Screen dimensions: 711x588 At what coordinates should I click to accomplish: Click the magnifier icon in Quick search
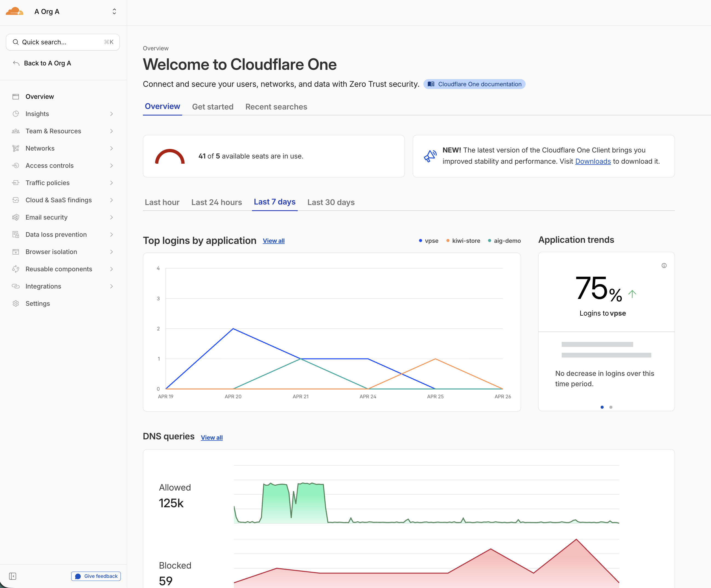(x=16, y=42)
